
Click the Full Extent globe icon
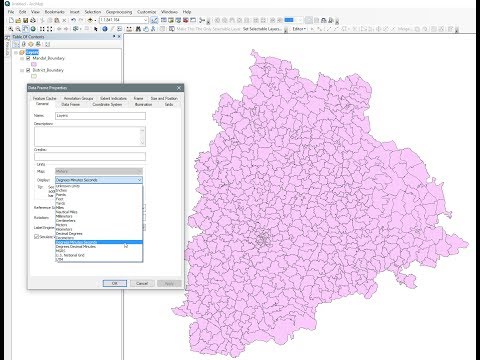tap(33, 29)
